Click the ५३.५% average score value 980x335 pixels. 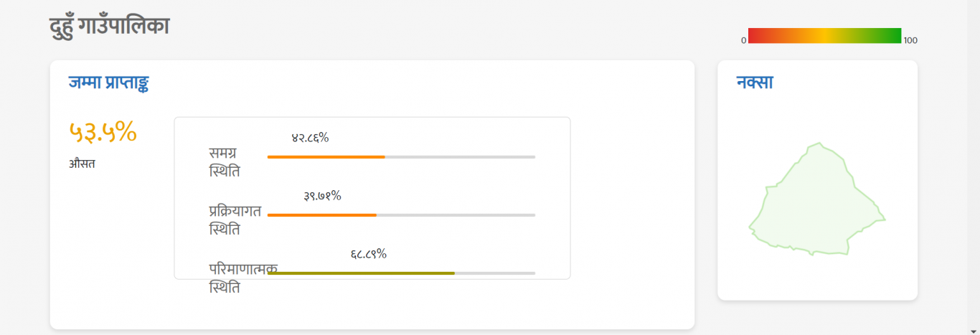click(103, 131)
